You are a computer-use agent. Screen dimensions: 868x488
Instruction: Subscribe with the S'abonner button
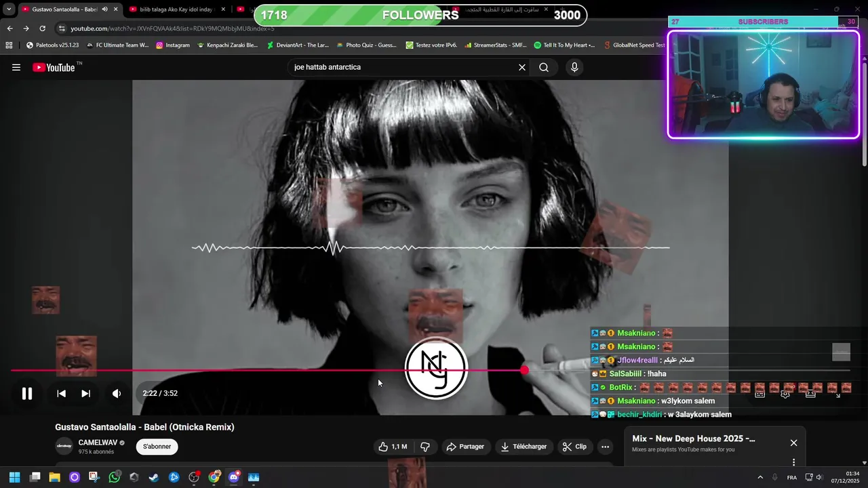coord(157,447)
